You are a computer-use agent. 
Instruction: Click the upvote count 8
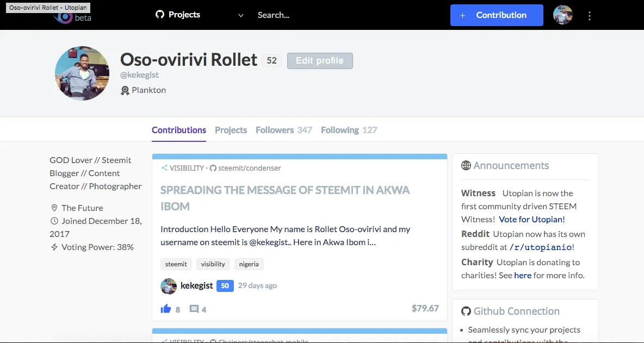point(178,310)
